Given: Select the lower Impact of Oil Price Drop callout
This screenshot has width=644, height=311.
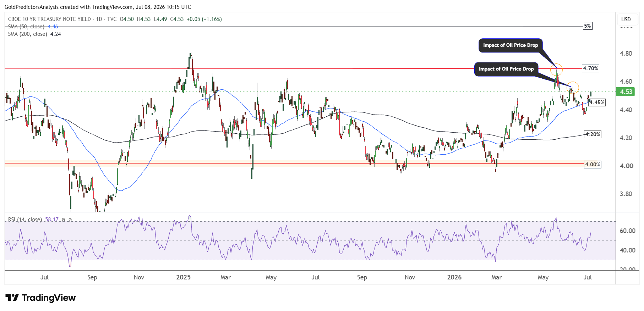Looking at the screenshot, I should point(506,69).
